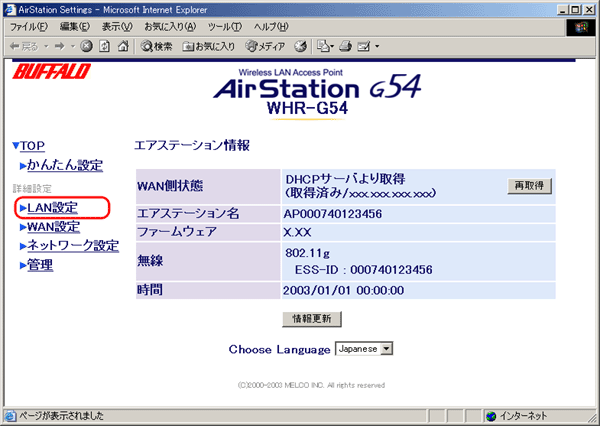Image resolution: width=600 pixels, height=426 pixels.
Task: Open the Edit button dropdown arrow
Action: 377,47
